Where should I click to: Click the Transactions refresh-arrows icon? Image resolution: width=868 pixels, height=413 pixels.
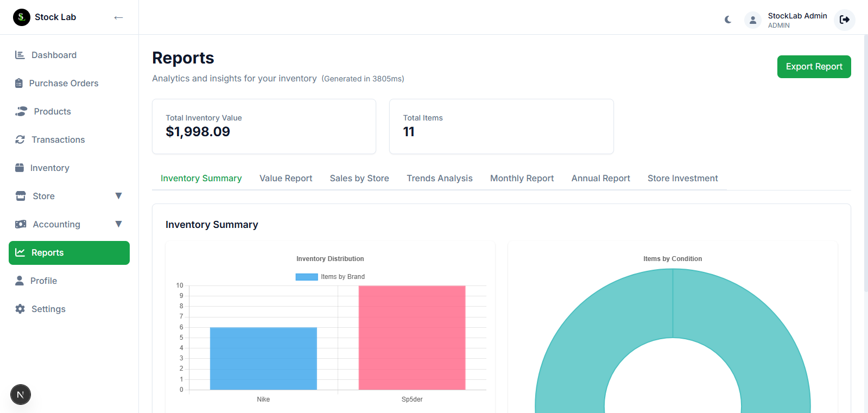coord(20,139)
